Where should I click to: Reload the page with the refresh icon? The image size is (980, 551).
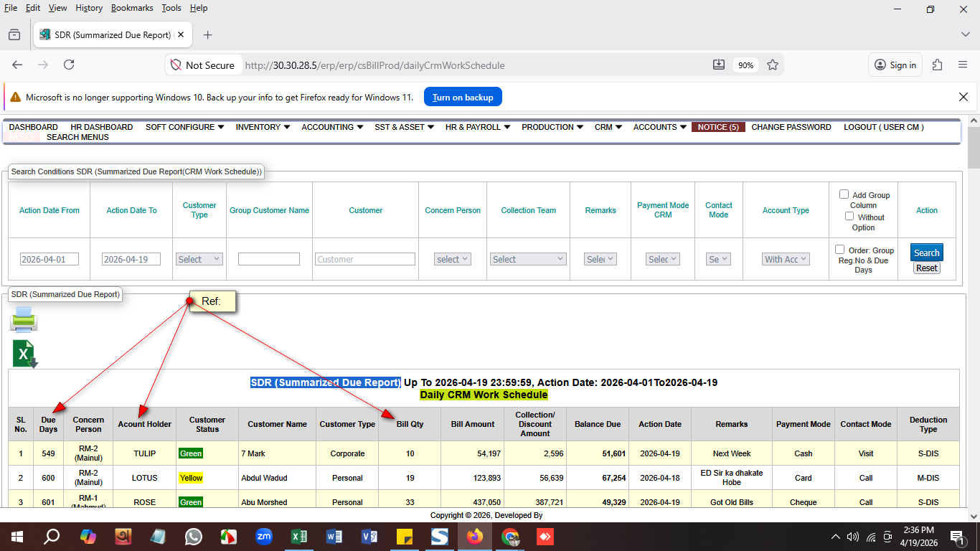click(69, 65)
